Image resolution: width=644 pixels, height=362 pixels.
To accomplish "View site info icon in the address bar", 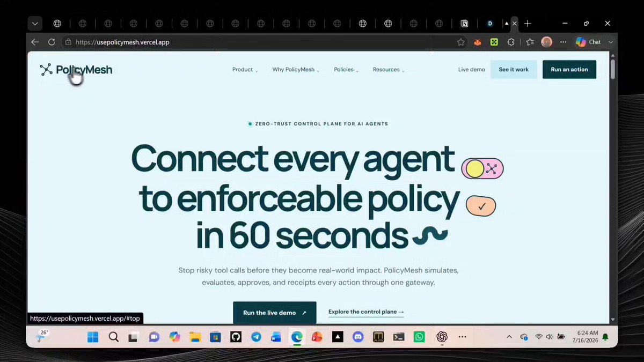I will [68, 42].
